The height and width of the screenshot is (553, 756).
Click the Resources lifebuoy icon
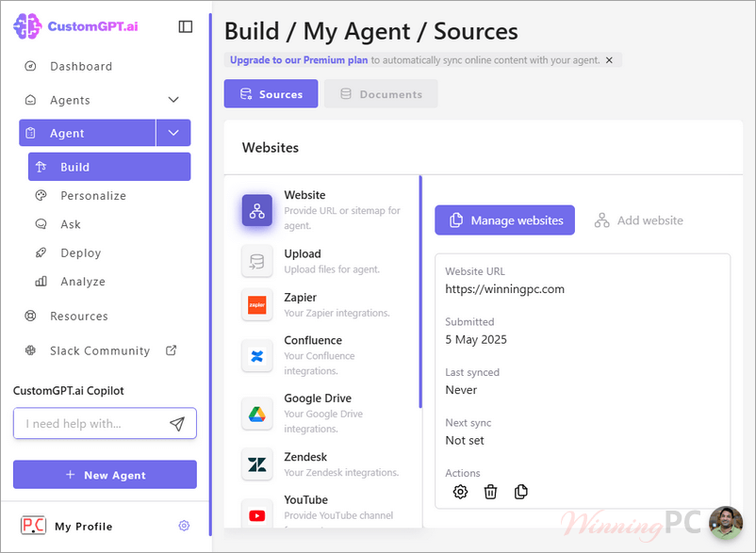[x=30, y=316]
